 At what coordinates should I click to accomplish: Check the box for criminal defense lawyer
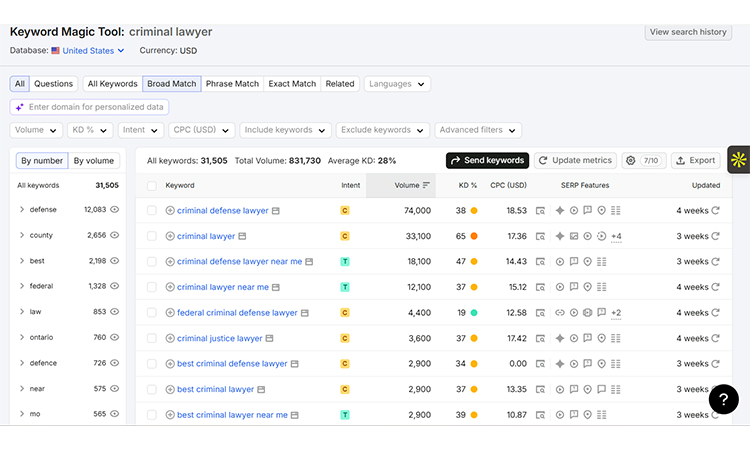152,210
